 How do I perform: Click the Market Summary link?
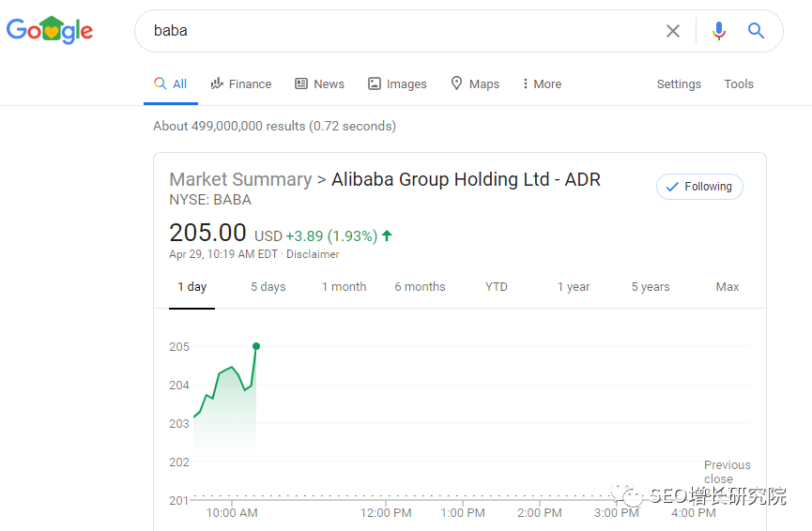(240, 179)
